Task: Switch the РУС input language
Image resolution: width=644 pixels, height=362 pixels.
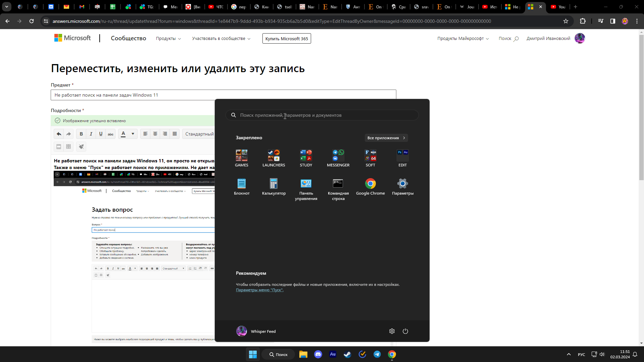Action: [581, 354]
